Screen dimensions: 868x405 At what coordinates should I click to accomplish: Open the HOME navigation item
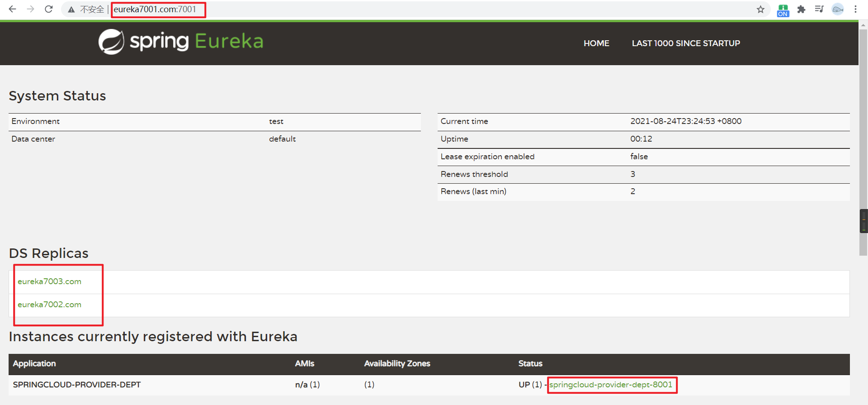click(596, 43)
